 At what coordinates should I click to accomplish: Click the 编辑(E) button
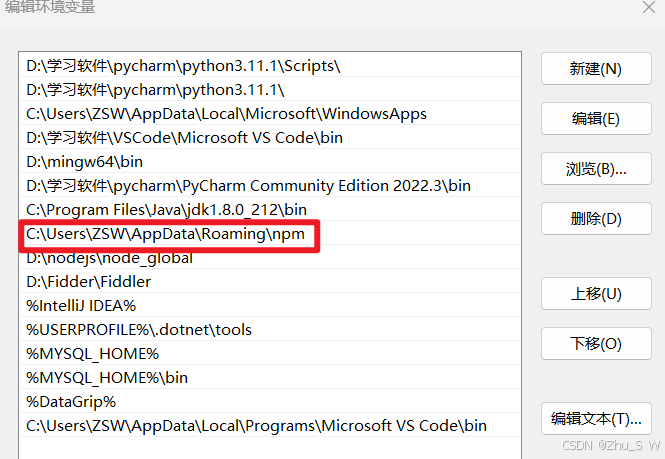596,118
